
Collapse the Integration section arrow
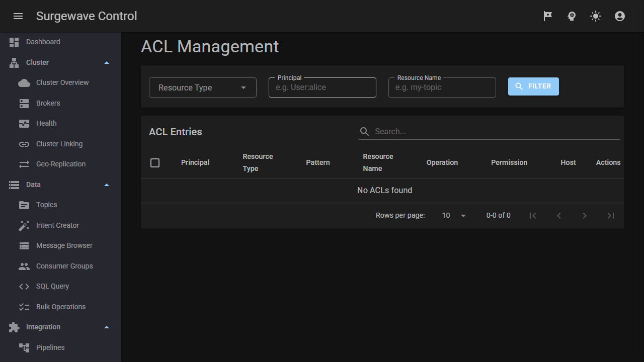coord(107,327)
